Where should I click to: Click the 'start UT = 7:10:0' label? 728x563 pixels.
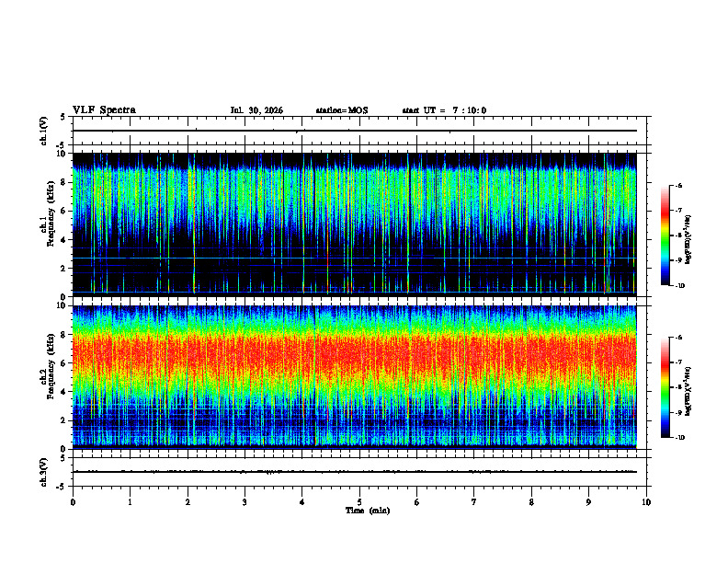[444, 110]
